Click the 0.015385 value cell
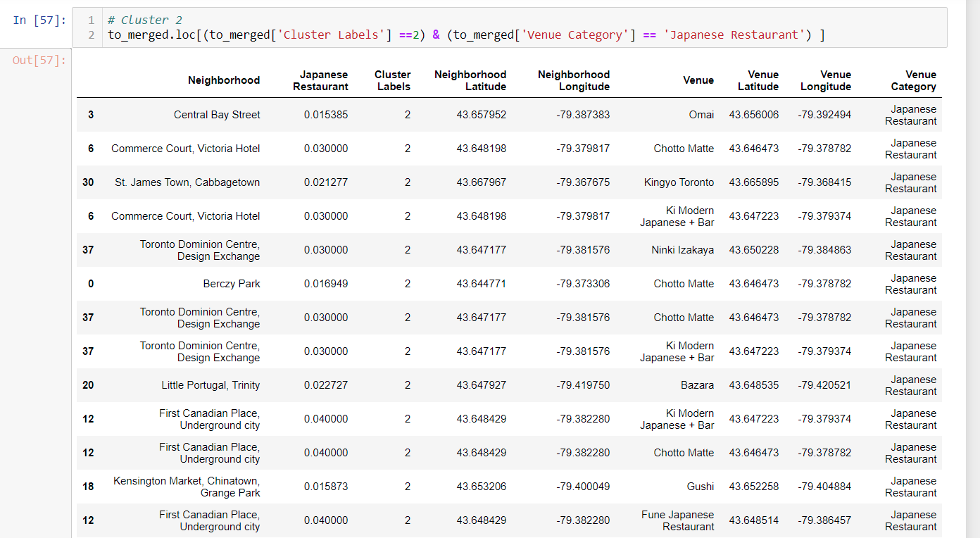The image size is (980, 538). [x=326, y=115]
